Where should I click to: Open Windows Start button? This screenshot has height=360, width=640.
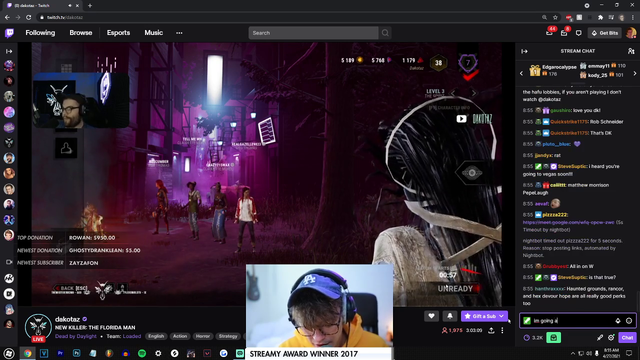pyautogui.click(x=9, y=353)
